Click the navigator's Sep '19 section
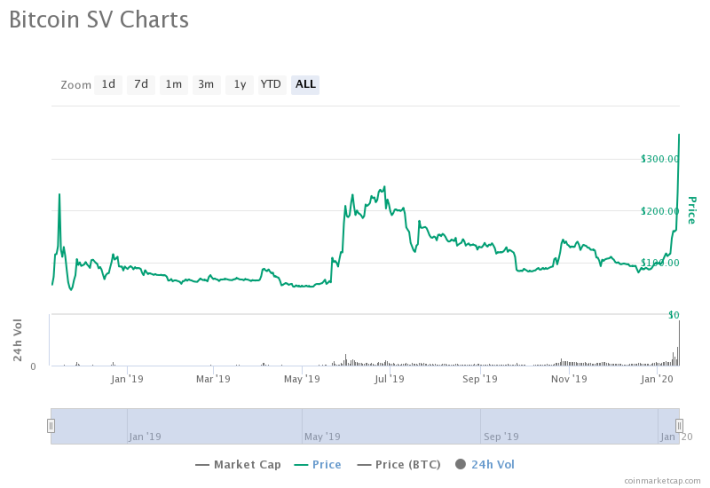710x488 pixels. click(569, 426)
